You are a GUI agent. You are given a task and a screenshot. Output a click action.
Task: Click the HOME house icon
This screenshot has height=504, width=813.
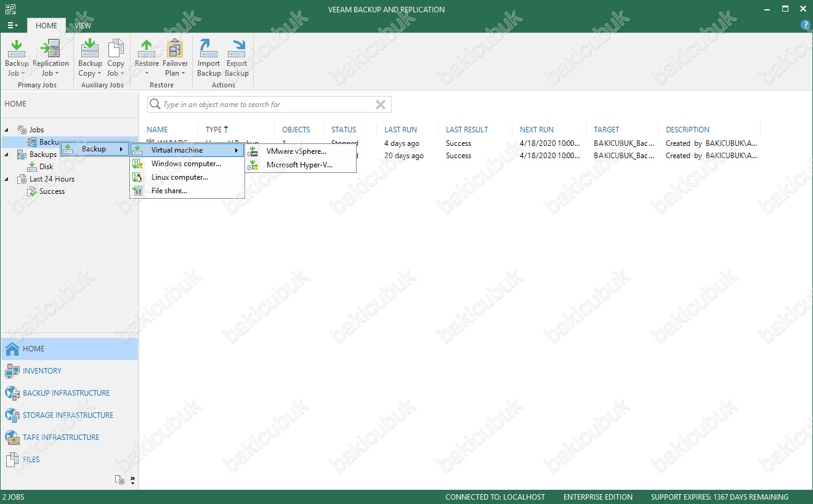(x=12, y=349)
